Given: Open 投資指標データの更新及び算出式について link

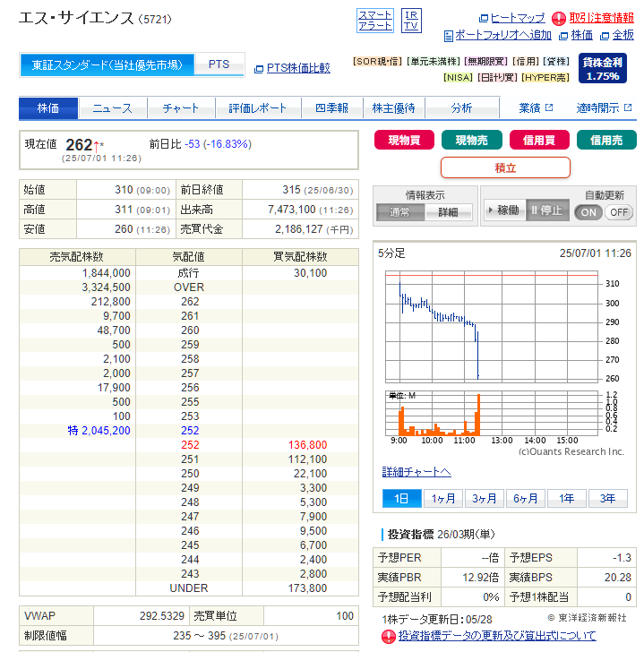Looking at the screenshot, I should (497, 636).
